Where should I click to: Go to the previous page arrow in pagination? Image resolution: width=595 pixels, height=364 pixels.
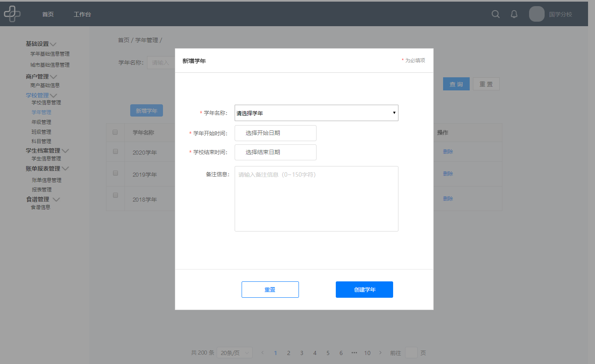click(262, 353)
